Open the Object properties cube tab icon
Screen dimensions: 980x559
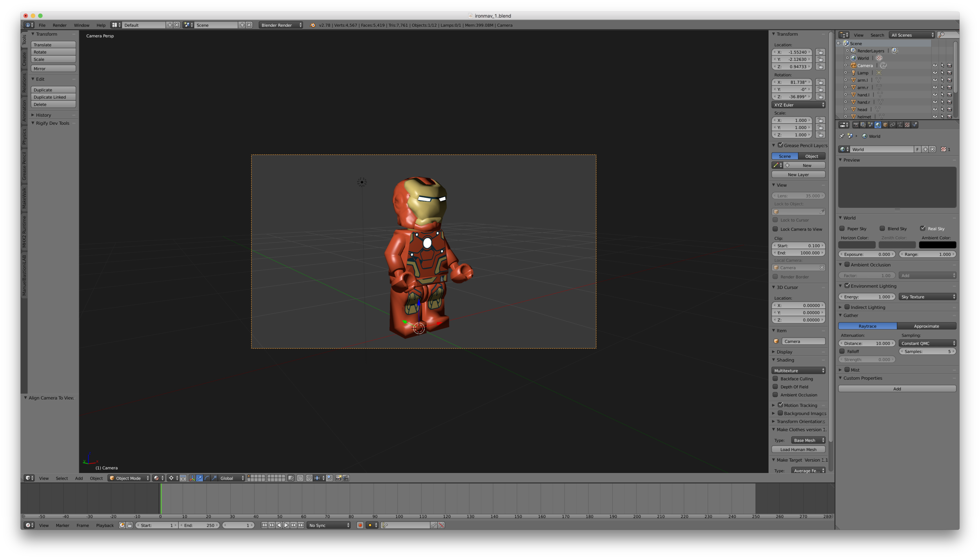coord(886,125)
